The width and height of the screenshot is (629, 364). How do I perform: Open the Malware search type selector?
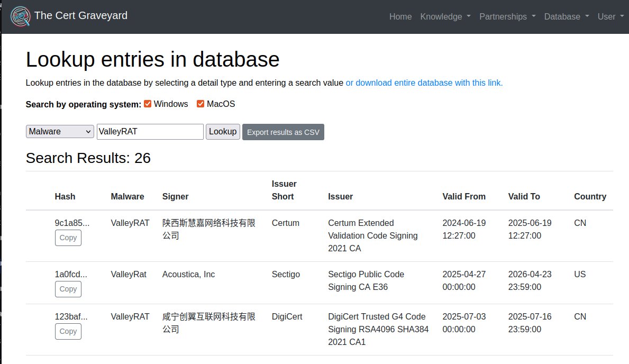coord(59,131)
